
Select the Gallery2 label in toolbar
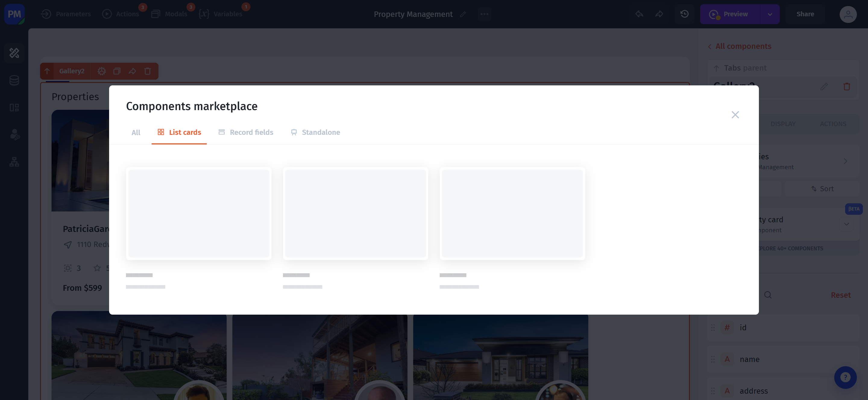click(72, 71)
